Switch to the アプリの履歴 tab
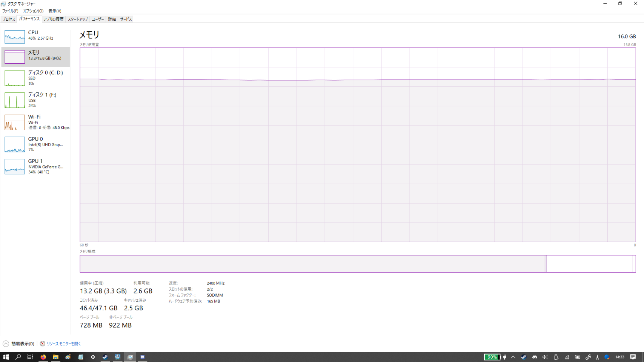 click(54, 19)
